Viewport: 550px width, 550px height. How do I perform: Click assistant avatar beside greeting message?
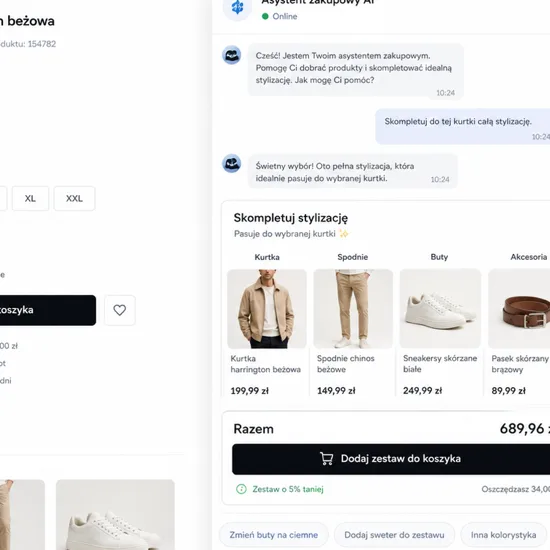[232, 55]
